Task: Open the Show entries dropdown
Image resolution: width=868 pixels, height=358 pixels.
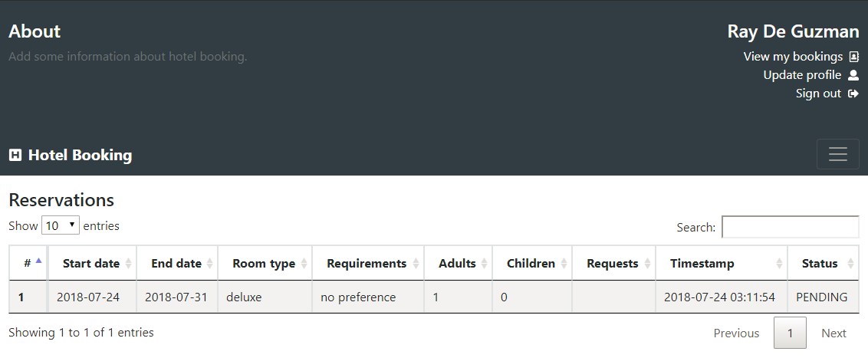Action: pos(61,225)
